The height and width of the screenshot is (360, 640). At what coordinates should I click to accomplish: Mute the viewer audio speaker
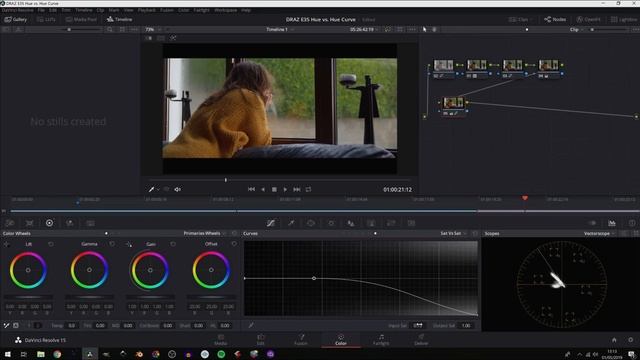click(x=178, y=189)
